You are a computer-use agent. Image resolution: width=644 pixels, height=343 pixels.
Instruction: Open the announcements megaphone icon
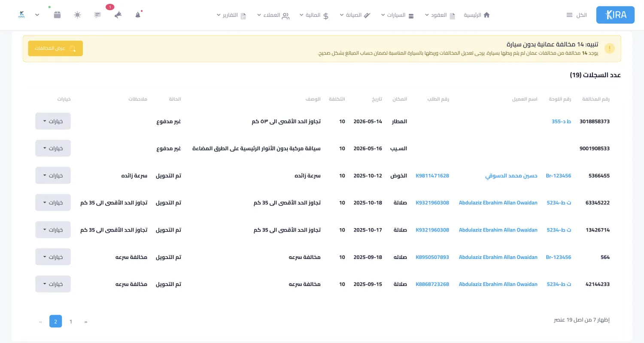(x=118, y=15)
